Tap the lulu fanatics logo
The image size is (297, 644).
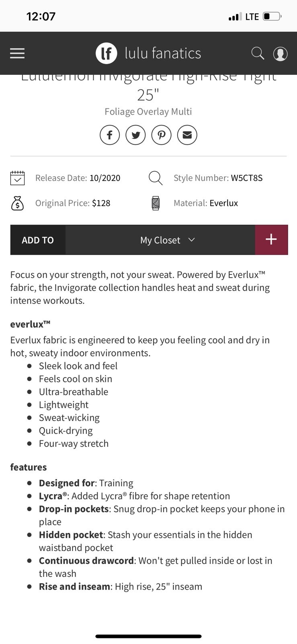coord(106,53)
